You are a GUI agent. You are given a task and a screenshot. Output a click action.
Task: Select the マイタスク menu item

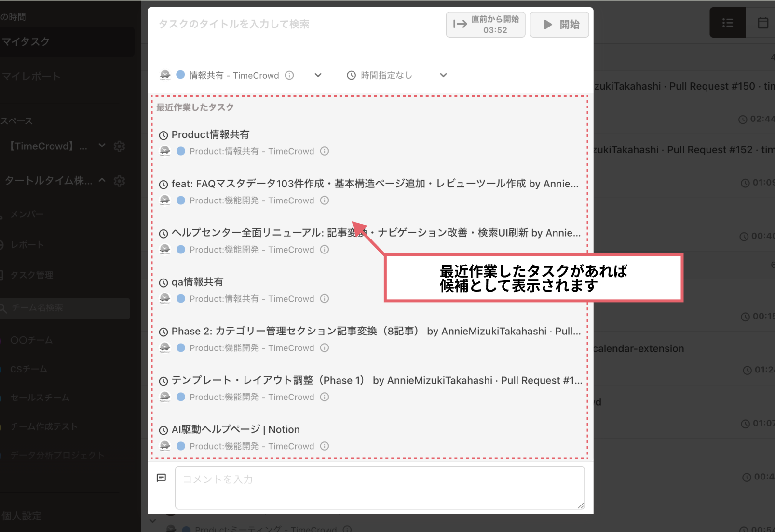27,42
